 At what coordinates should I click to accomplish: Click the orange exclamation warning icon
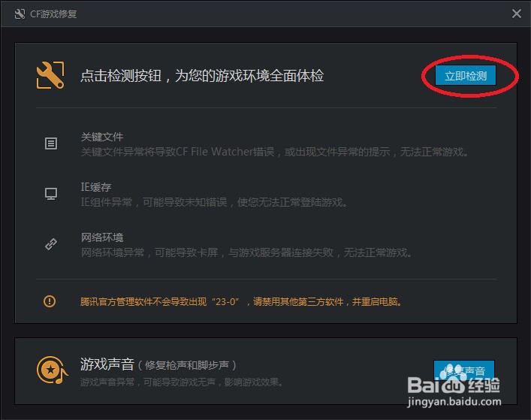[50, 301]
